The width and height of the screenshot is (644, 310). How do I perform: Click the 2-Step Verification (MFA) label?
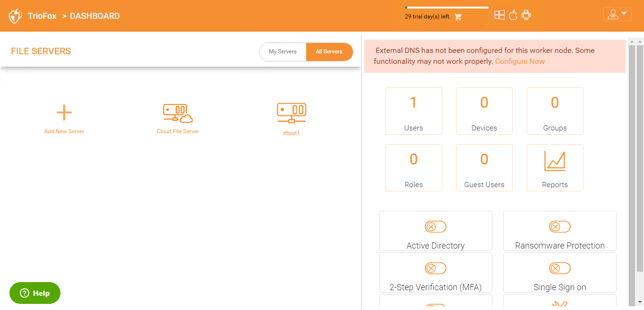[x=436, y=287]
